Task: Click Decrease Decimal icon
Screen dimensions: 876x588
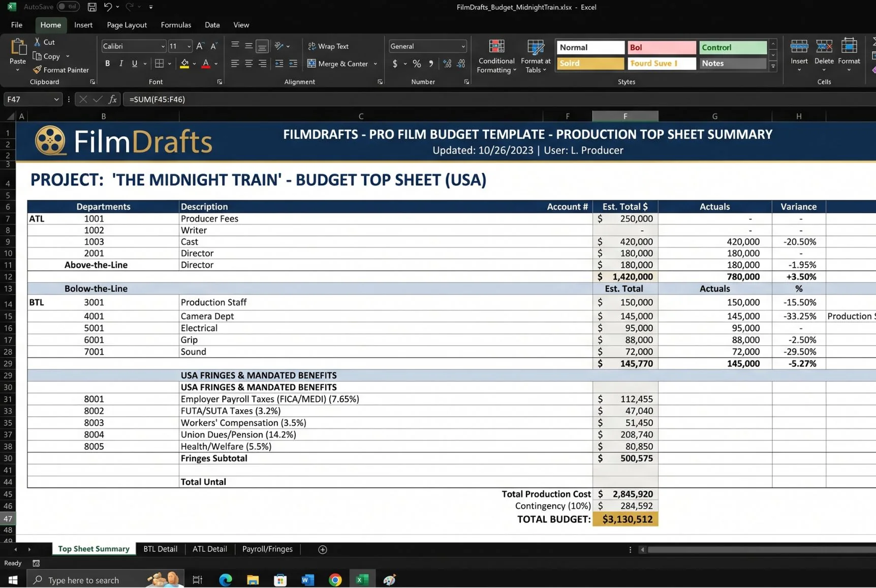Action: (x=461, y=64)
